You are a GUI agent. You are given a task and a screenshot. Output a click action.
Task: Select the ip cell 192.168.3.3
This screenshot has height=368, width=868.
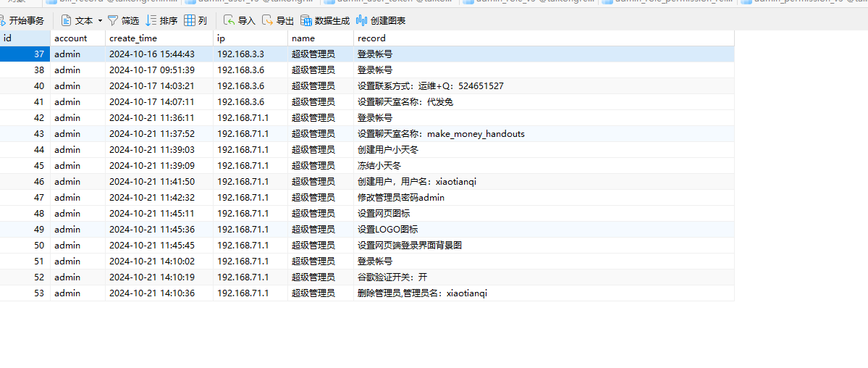pos(250,54)
